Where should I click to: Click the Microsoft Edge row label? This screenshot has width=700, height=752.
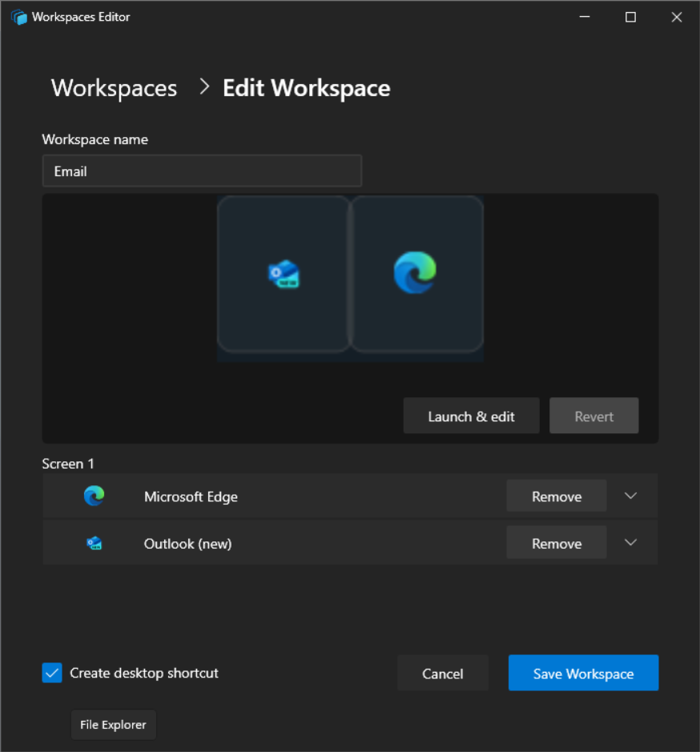click(x=191, y=497)
